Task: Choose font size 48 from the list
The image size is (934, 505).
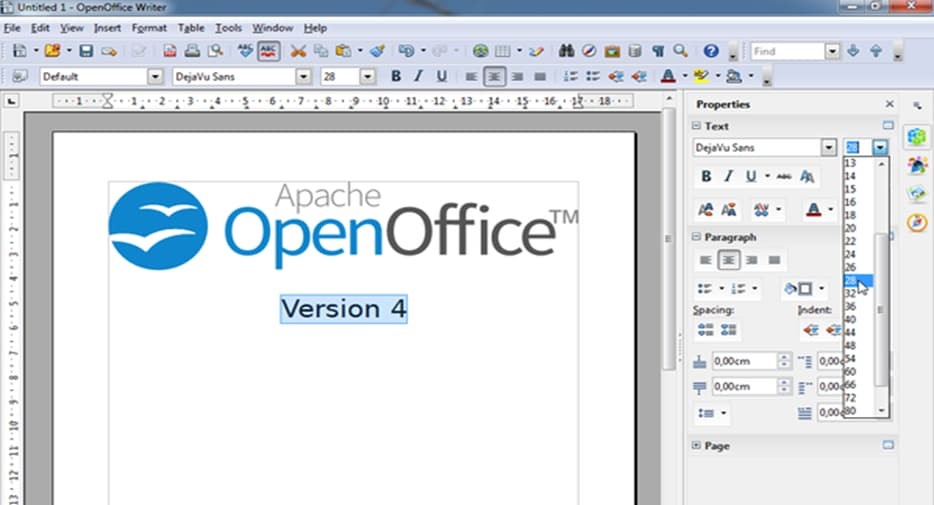Action: pos(851,345)
